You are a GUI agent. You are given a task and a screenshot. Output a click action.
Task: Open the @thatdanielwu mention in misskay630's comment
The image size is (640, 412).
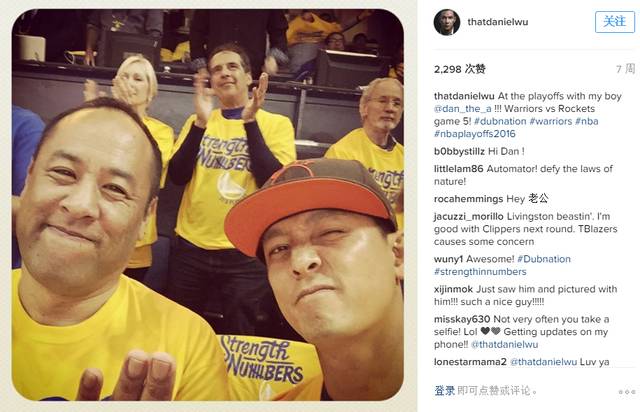point(504,345)
